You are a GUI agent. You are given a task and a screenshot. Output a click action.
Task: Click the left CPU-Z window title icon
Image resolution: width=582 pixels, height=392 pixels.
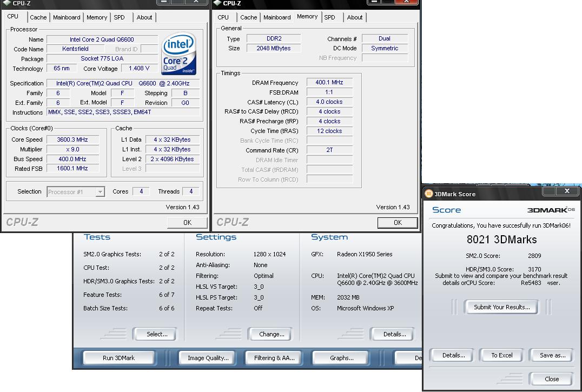(6, 3)
